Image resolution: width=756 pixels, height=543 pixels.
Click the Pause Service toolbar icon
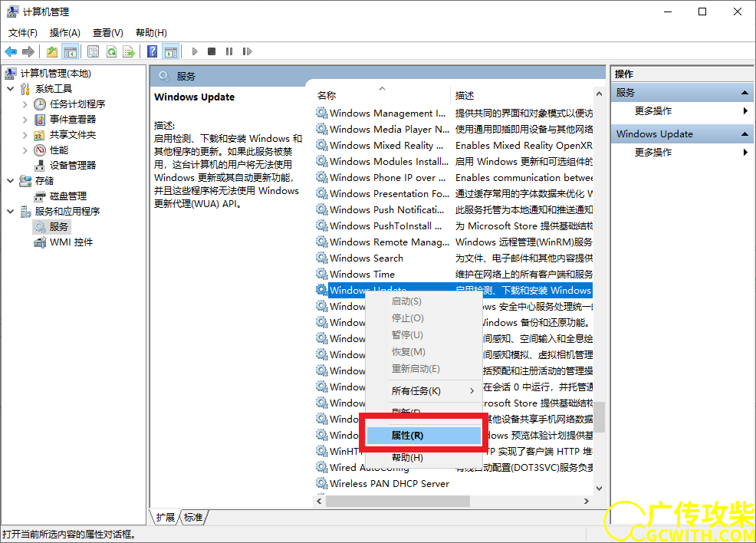tap(229, 51)
